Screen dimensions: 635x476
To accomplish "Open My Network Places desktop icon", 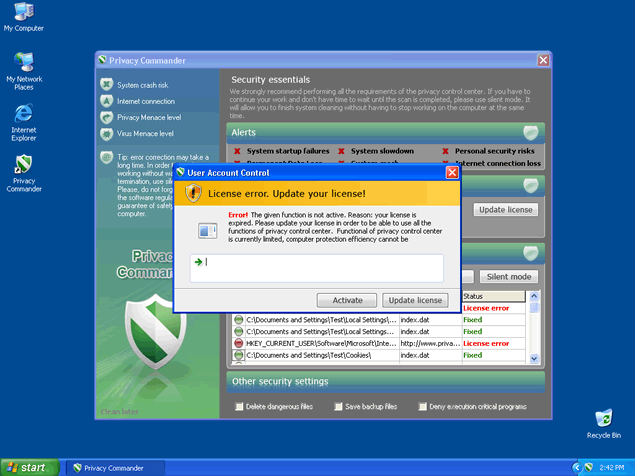I will pyautogui.click(x=23, y=64).
